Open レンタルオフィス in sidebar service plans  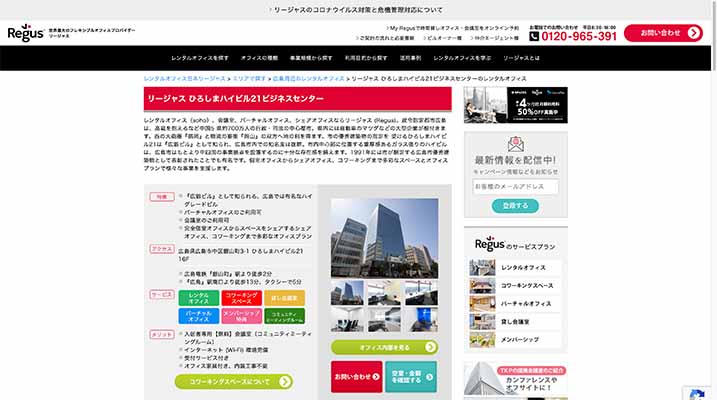tap(515, 267)
